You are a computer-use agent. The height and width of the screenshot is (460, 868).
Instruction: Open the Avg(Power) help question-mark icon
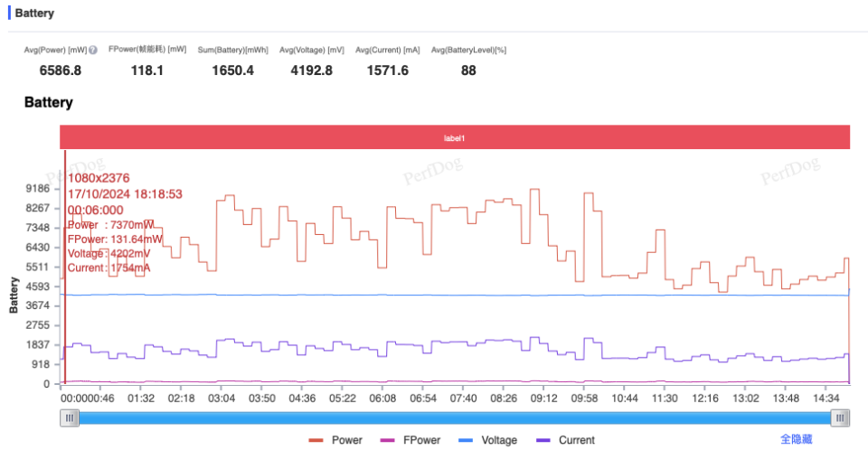[93, 50]
